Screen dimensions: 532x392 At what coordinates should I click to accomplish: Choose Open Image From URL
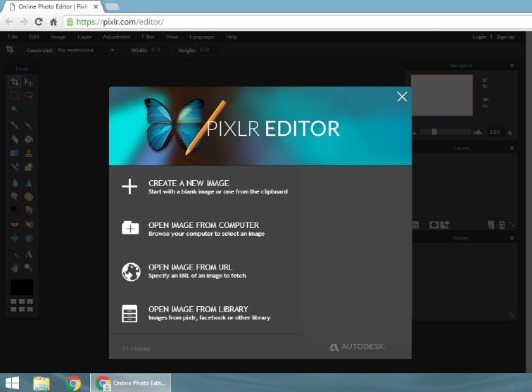coord(197,271)
